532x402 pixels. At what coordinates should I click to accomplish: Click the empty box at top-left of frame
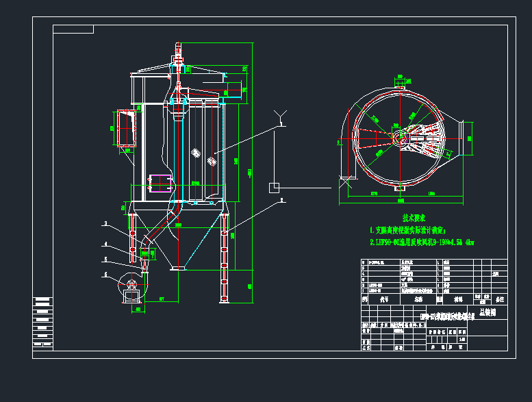coord(73,29)
